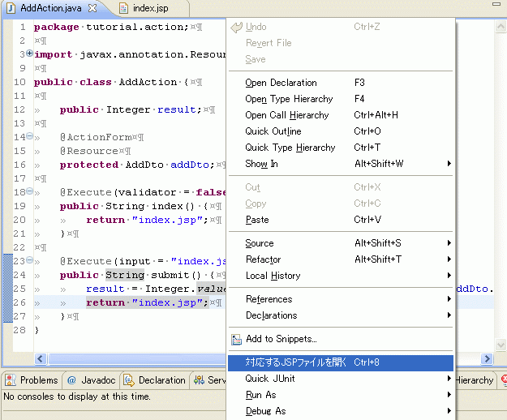This screenshot has width=507, height=420.
Task: Open the Javadoc view tab
Action: [x=91, y=380]
